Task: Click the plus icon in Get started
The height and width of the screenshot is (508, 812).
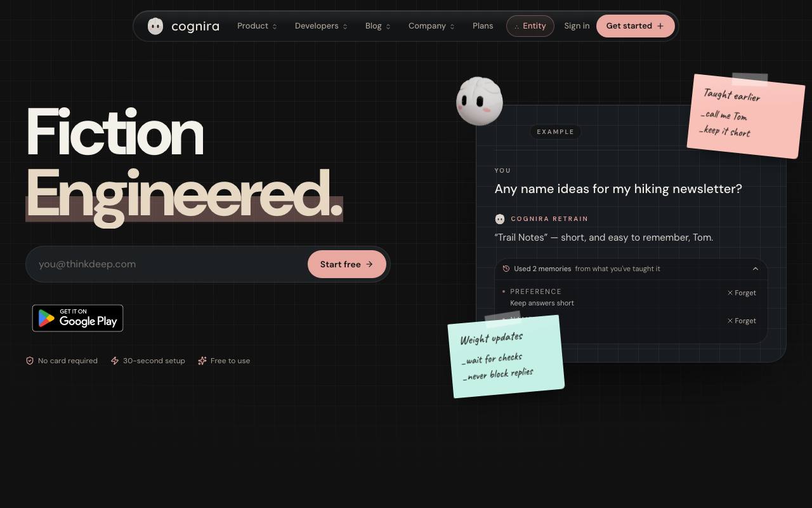Action: pyautogui.click(x=660, y=26)
